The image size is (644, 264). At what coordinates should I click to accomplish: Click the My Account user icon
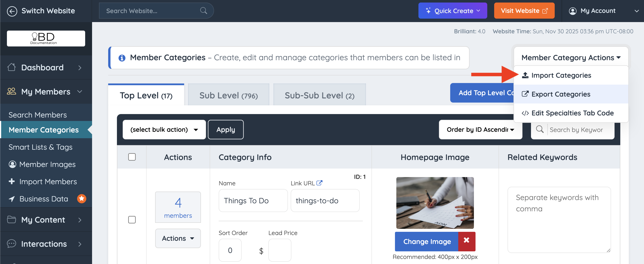click(x=572, y=11)
